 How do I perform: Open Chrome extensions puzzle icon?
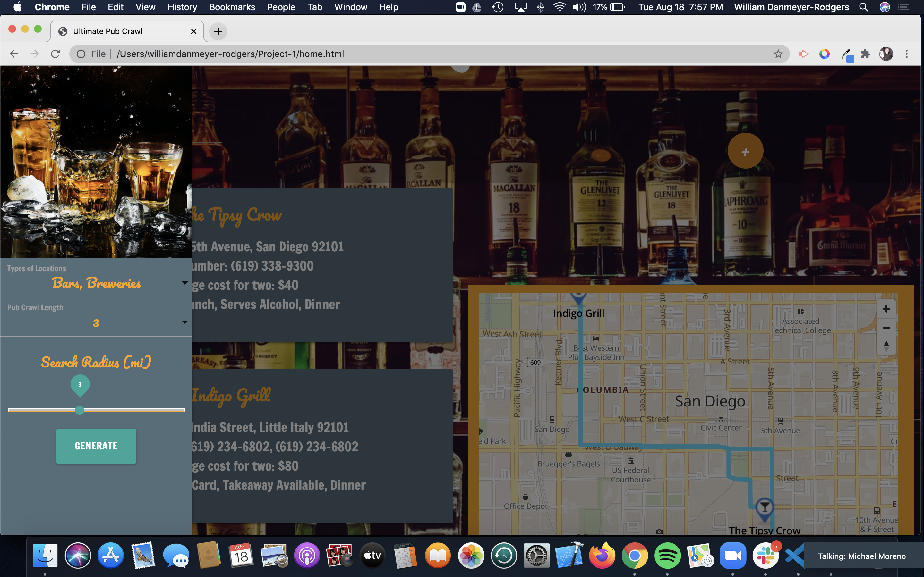tap(865, 54)
